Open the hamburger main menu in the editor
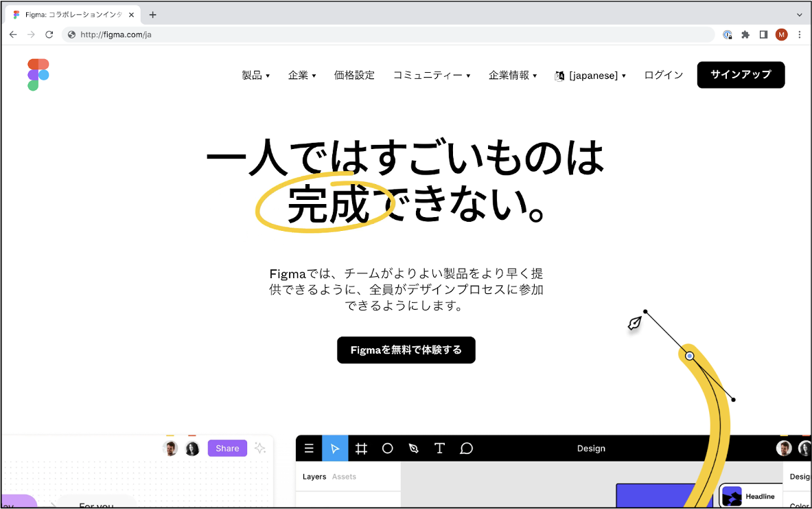This screenshot has height=509, width=812. pyautogui.click(x=309, y=448)
